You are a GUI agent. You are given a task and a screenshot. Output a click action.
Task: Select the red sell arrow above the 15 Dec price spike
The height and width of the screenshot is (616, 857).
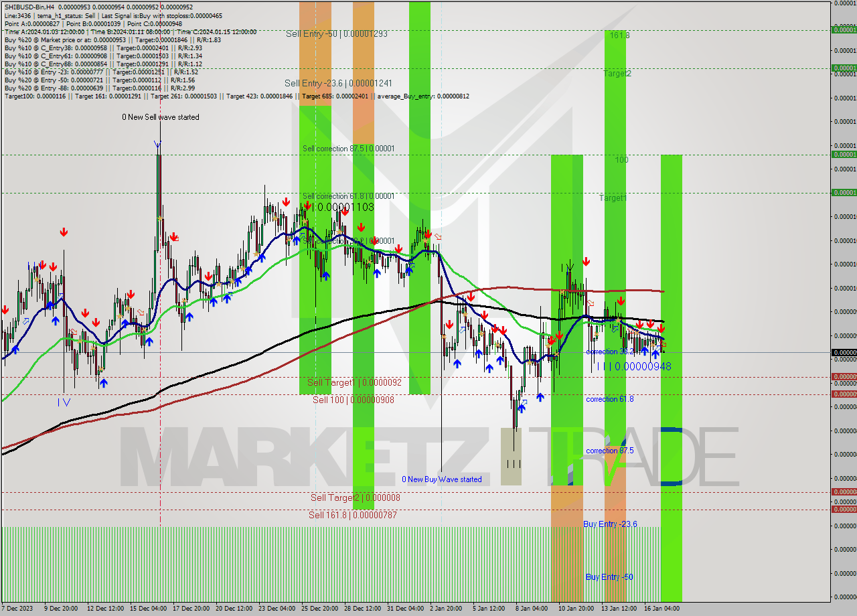[175, 236]
